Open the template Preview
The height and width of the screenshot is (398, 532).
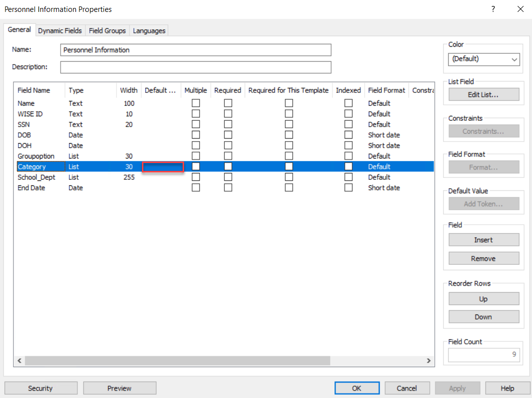click(x=120, y=388)
